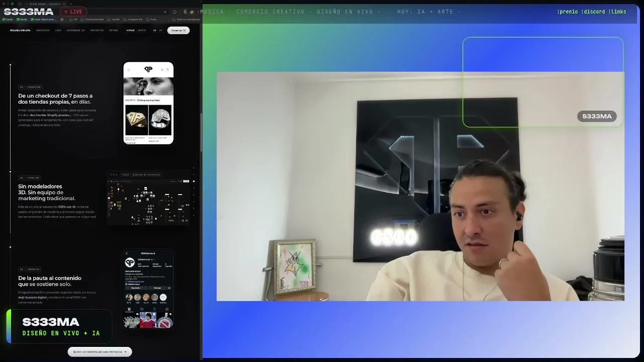
Task: Open the silver ring product thumbnail
Action: pos(160,120)
